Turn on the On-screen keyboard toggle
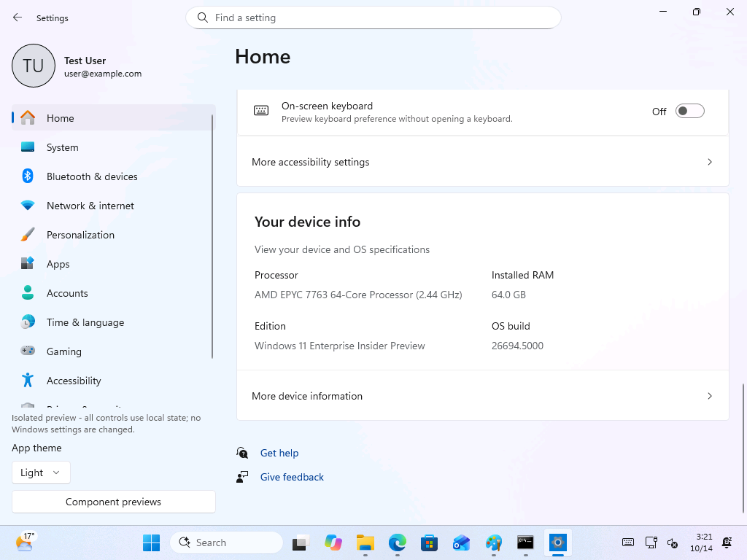 [x=690, y=111]
